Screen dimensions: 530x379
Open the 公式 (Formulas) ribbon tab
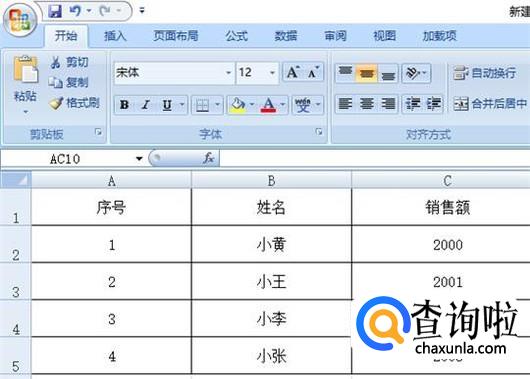(x=237, y=36)
